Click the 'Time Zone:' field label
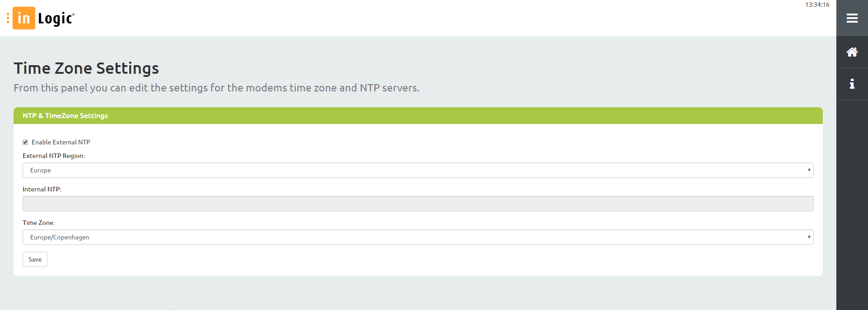The width and height of the screenshot is (868, 310). tap(39, 223)
